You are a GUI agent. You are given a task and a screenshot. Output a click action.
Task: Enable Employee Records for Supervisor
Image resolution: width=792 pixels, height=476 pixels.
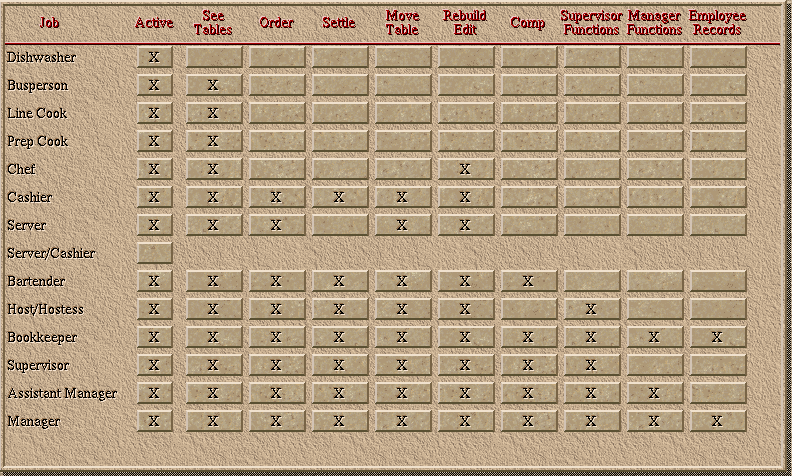coord(717,365)
